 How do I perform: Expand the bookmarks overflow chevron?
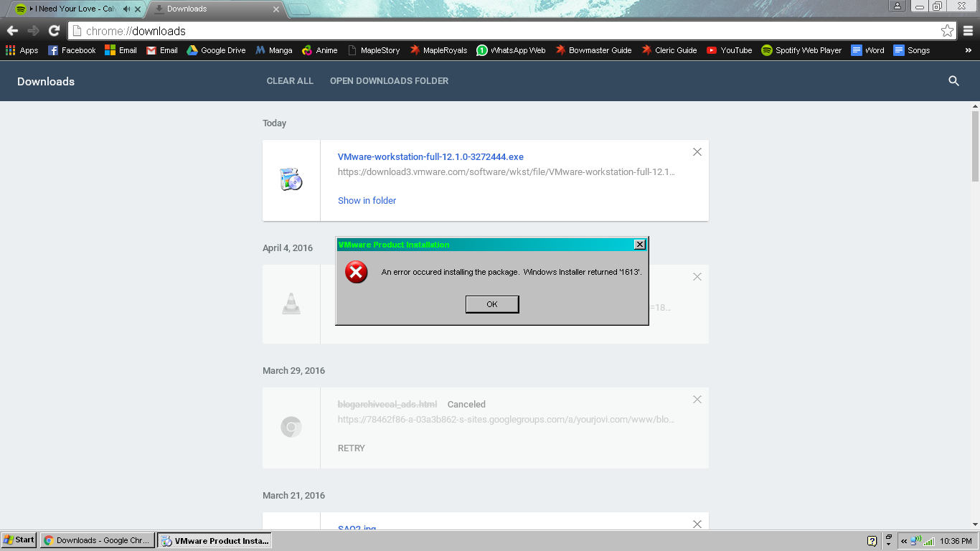point(968,50)
